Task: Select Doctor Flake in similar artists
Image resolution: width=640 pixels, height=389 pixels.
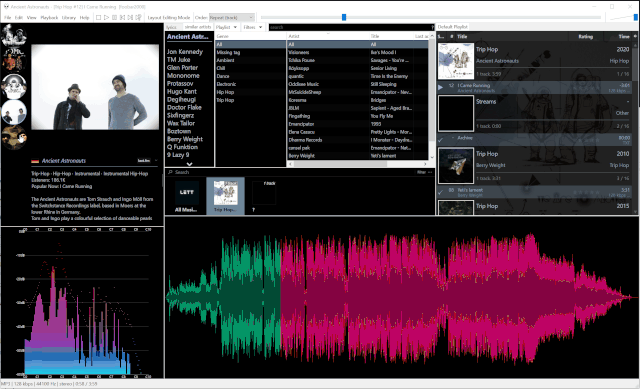Action: tap(184, 107)
